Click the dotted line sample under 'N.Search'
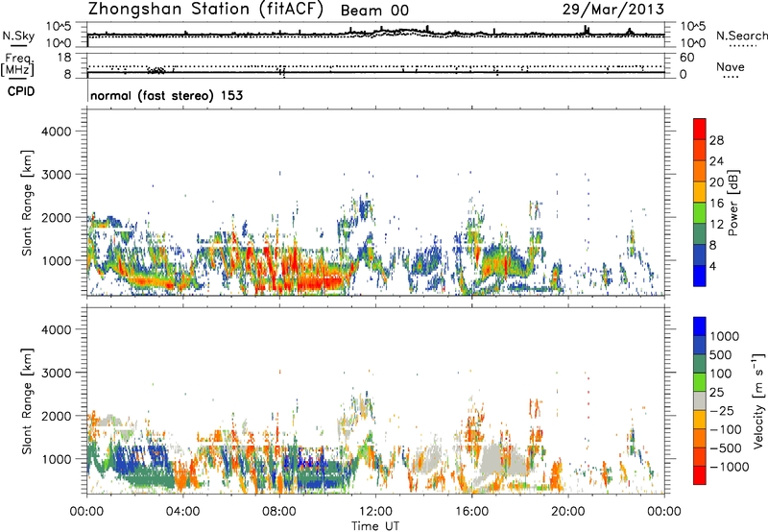 (741, 46)
